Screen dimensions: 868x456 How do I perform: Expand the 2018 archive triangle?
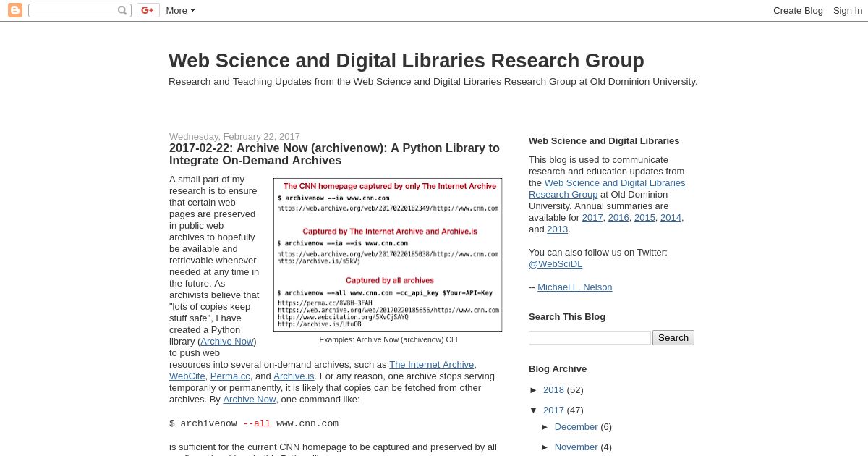534,389
